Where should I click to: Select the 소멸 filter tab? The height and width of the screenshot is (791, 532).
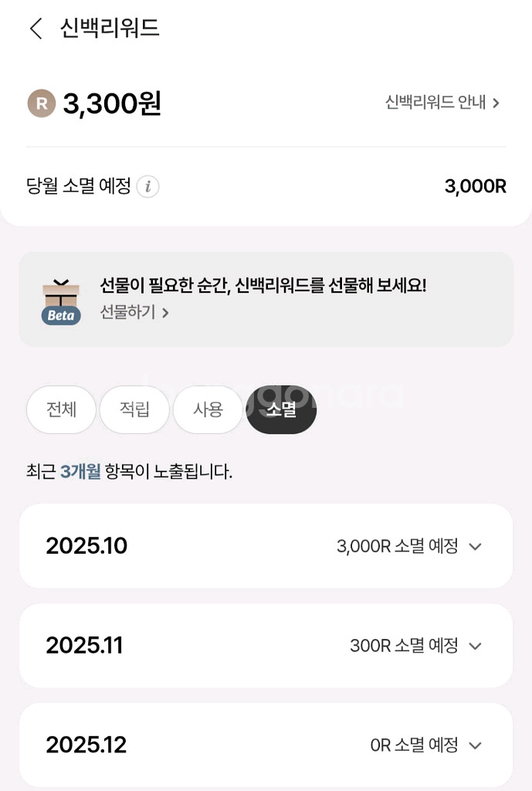281,409
